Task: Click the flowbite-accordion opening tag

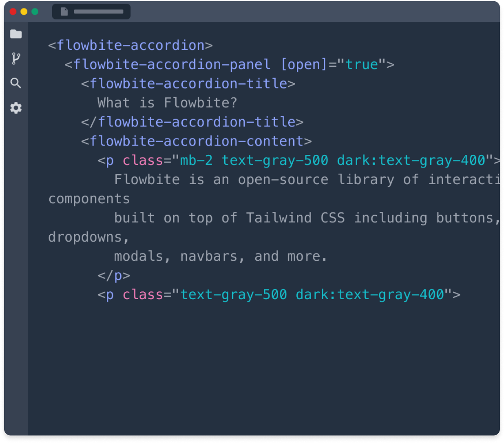Action: point(130,45)
